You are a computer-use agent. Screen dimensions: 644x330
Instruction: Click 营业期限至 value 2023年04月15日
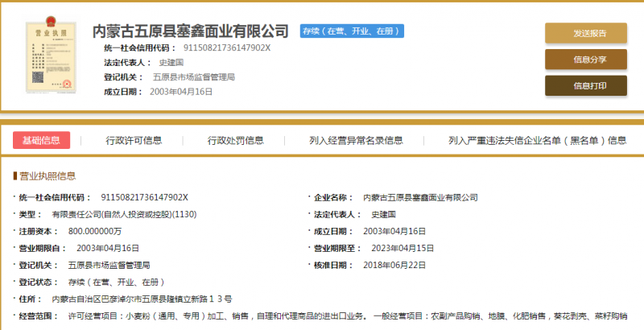click(402, 249)
